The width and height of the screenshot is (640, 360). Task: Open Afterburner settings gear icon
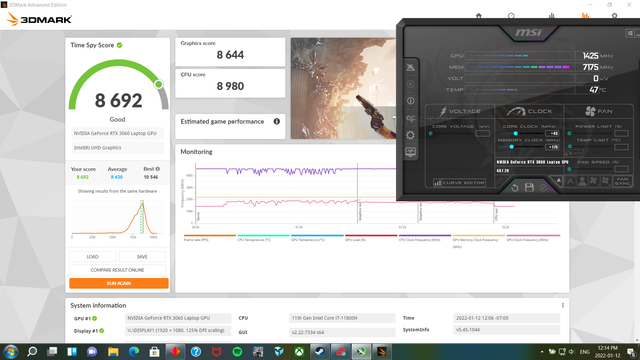(411, 135)
